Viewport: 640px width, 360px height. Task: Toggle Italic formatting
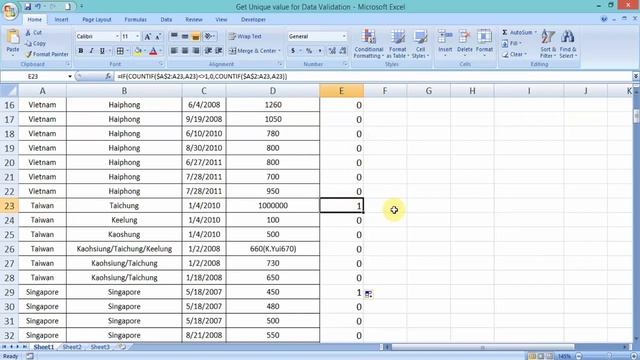91,51
